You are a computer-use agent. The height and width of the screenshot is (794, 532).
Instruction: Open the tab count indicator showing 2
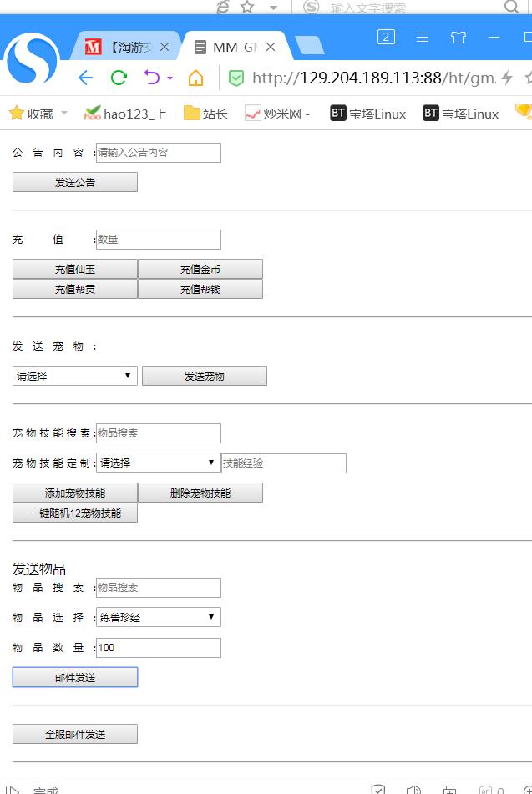pos(386,37)
